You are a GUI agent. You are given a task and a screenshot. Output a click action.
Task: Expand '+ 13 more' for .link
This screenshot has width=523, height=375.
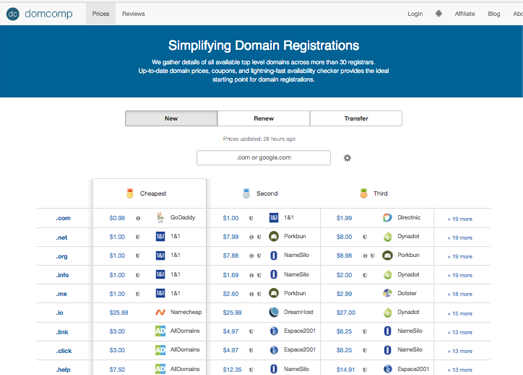pos(460,332)
